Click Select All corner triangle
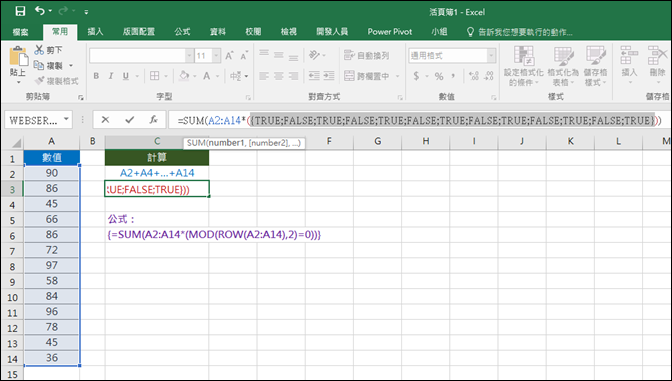The width and height of the screenshot is (672, 381). pos(15,142)
